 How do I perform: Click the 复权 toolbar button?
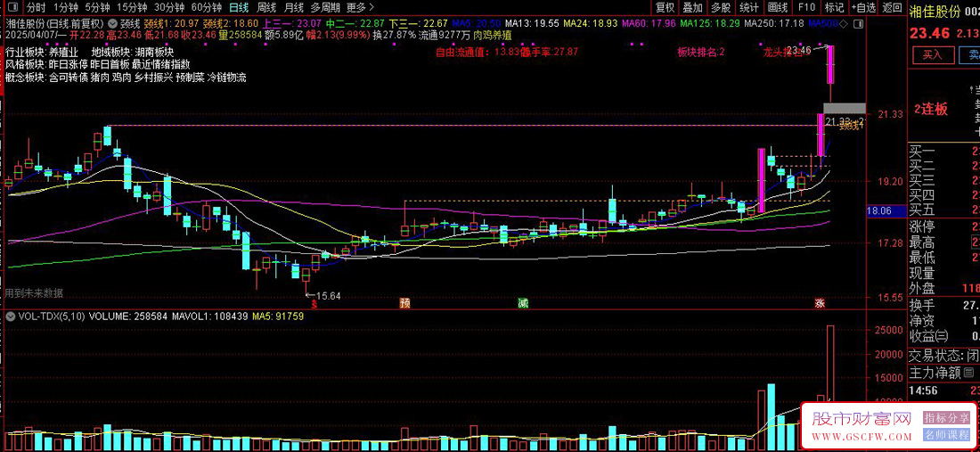click(665, 7)
